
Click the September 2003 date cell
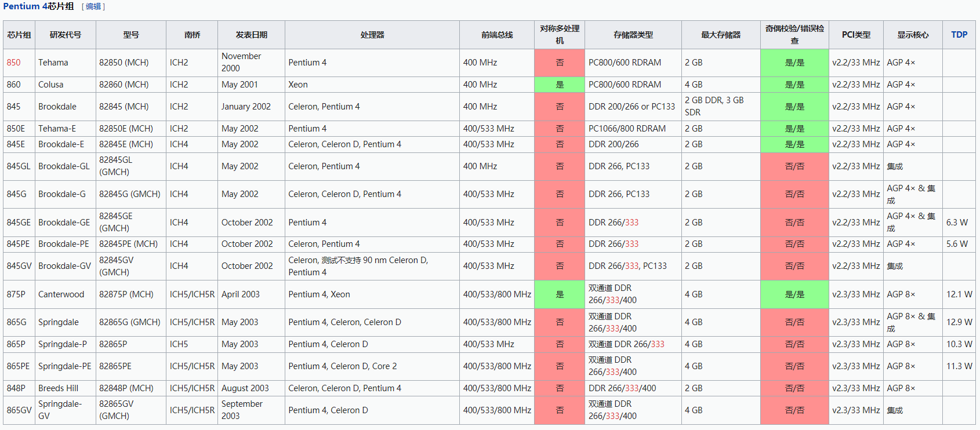[x=252, y=410]
